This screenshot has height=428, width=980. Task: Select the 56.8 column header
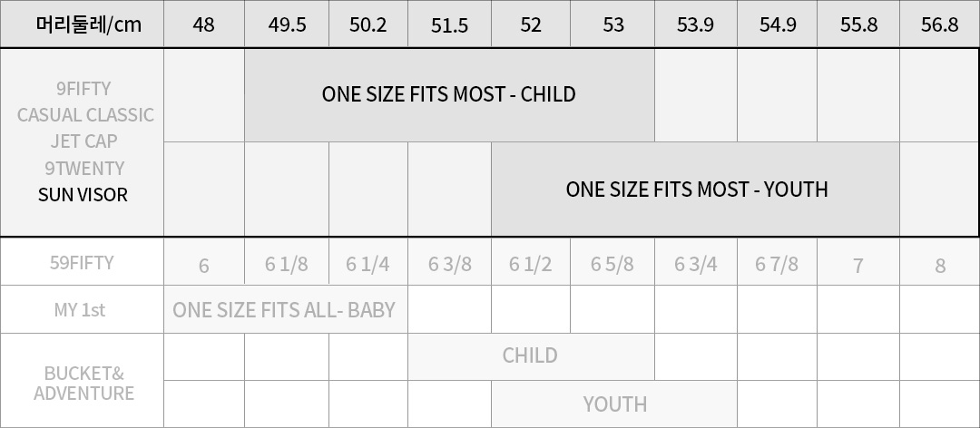pos(939,24)
